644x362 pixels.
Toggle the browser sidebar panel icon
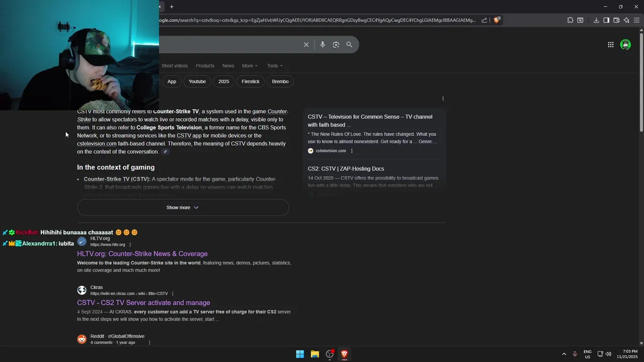point(606,20)
